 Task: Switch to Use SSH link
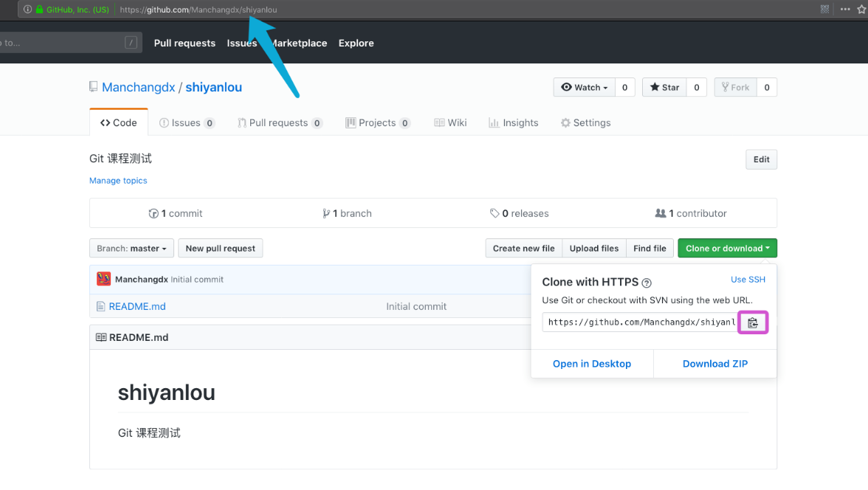(x=748, y=280)
